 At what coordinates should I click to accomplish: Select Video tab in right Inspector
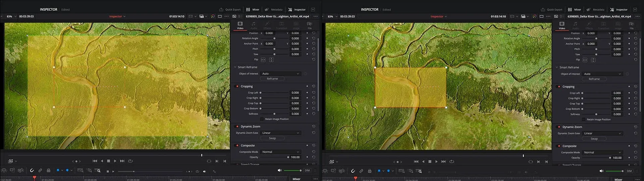tap(562, 25)
